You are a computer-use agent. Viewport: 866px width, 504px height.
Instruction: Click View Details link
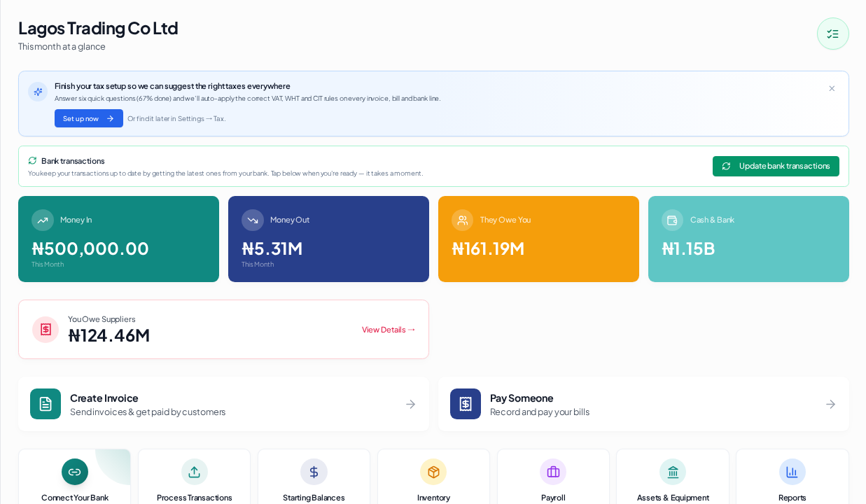pos(389,330)
